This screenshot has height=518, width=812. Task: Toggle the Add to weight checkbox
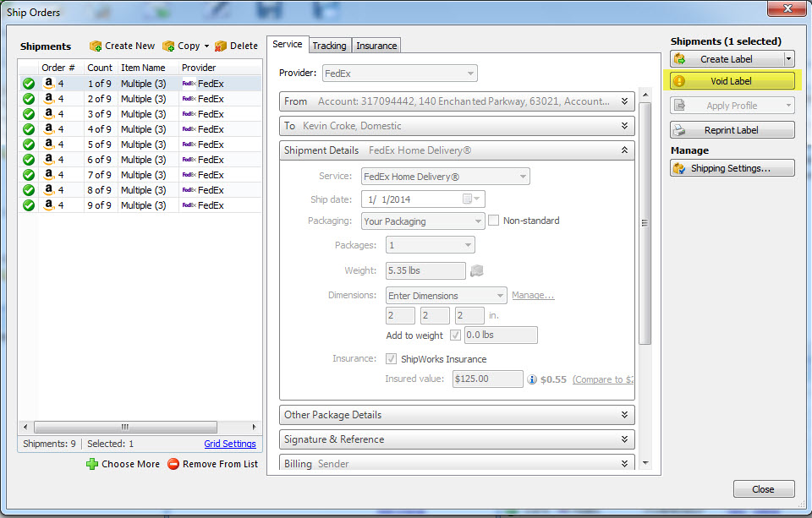tap(455, 335)
